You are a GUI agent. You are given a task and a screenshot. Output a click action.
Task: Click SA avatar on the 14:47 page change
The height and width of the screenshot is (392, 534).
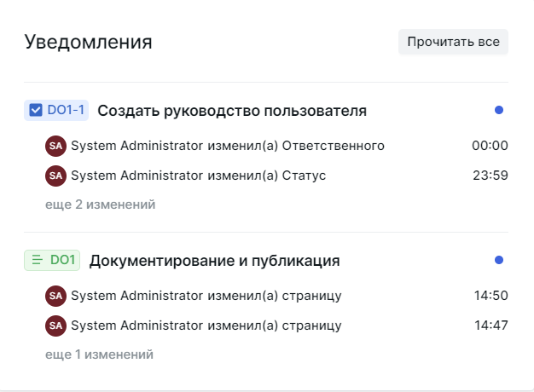pos(55,326)
